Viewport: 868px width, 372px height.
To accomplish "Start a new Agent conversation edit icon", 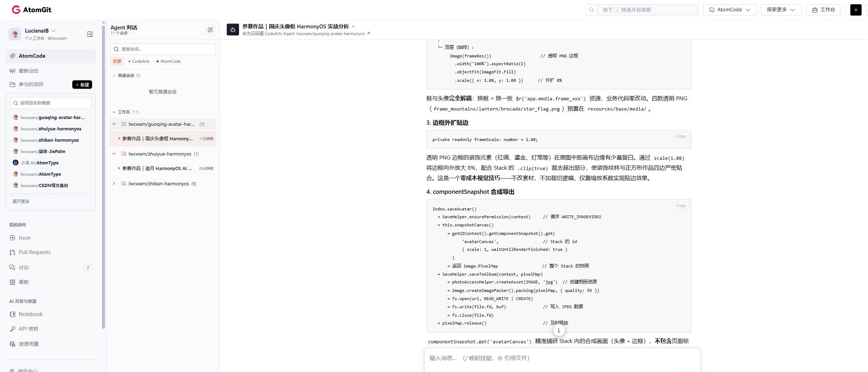I will coord(210,30).
